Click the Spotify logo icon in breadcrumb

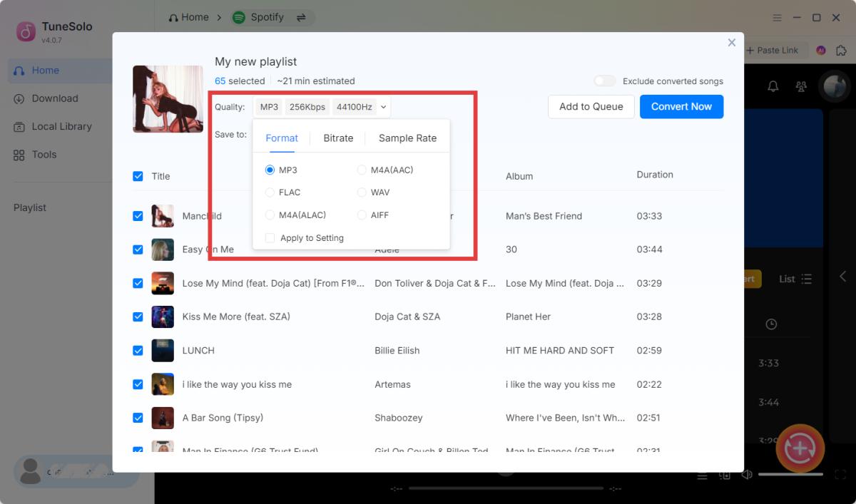click(239, 17)
